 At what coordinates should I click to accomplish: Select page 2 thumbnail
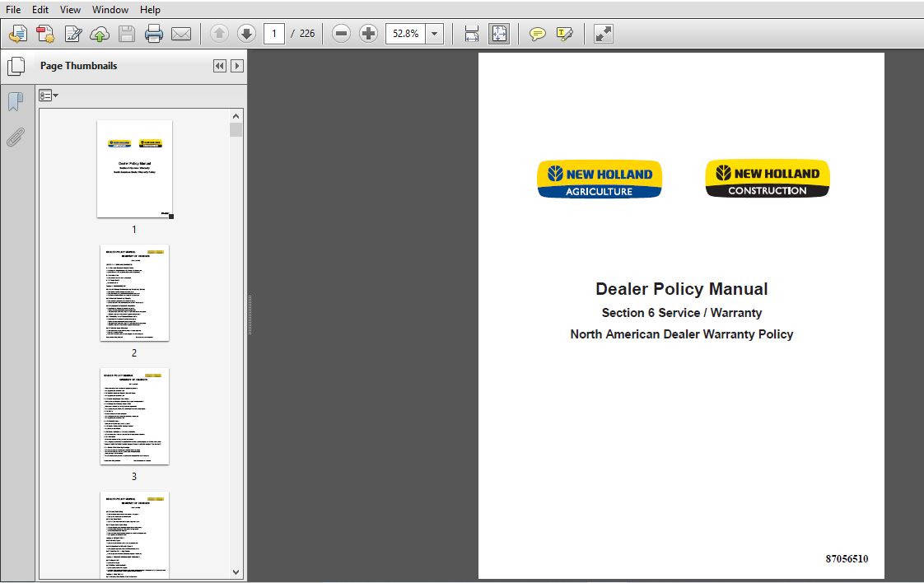[134, 293]
